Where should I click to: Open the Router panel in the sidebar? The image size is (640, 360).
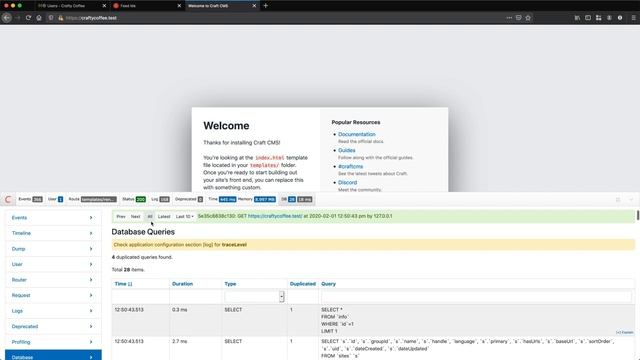click(53, 280)
